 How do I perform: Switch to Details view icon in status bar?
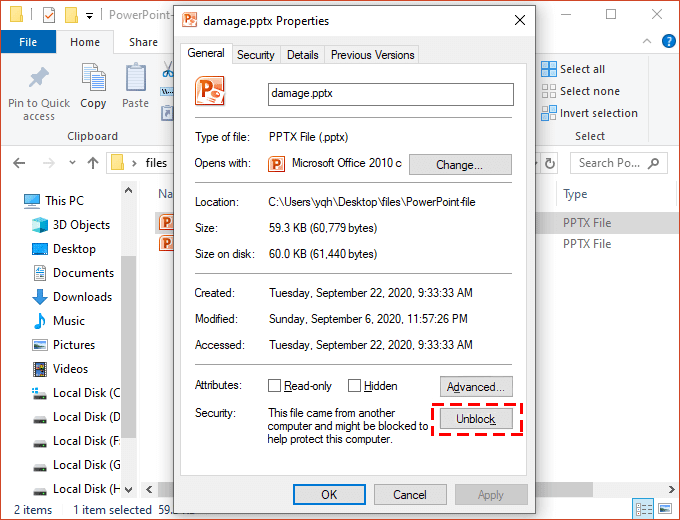(x=644, y=509)
